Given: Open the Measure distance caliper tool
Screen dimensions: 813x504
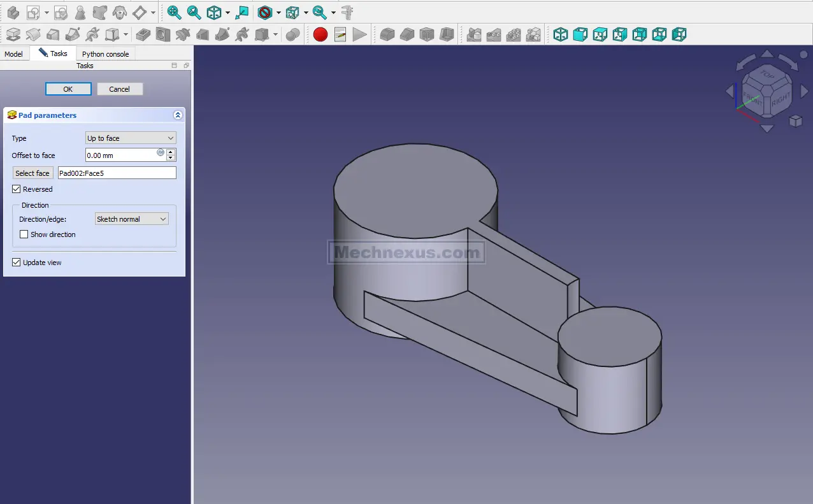Looking at the screenshot, I should (347, 12).
